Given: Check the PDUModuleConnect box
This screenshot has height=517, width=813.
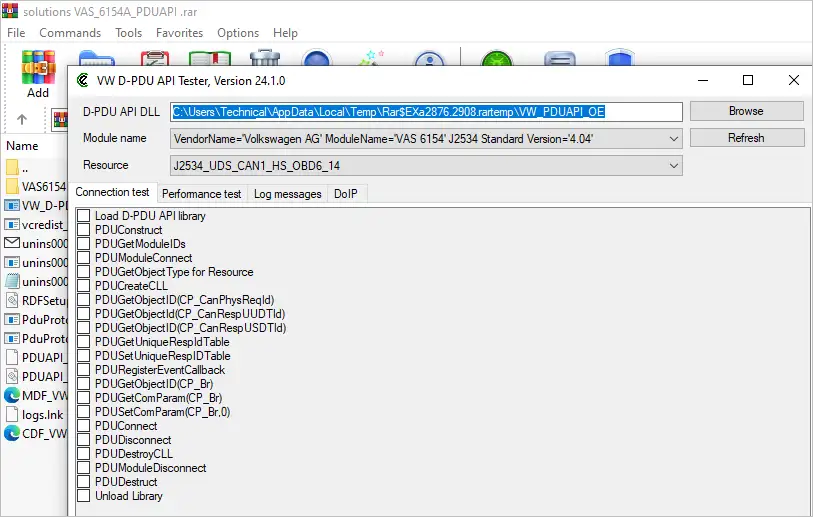Looking at the screenshot, I should (83, 257).
